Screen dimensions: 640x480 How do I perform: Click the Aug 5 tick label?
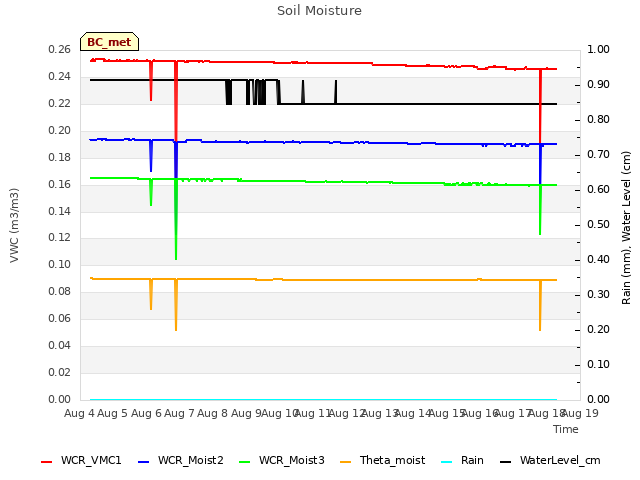coord(113,413)
